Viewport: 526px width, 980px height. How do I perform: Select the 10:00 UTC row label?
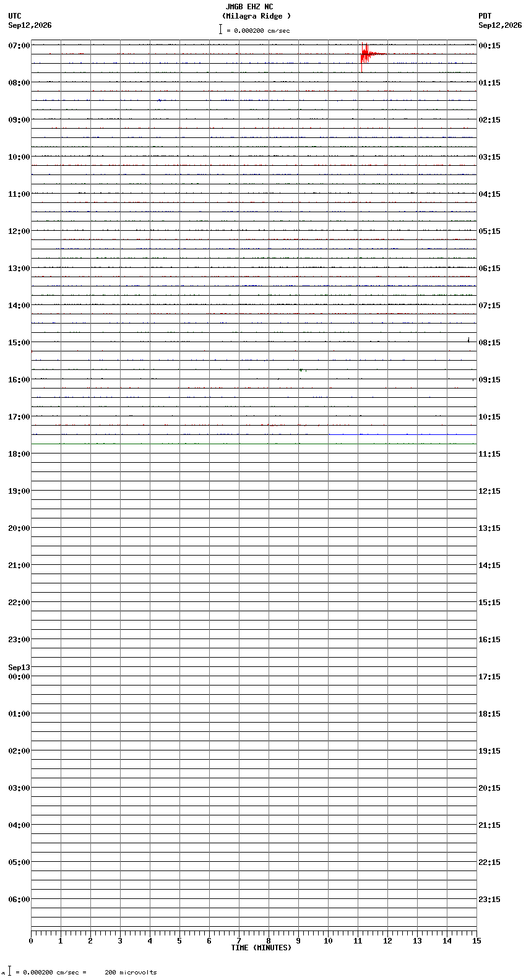[x=19, y=157]
